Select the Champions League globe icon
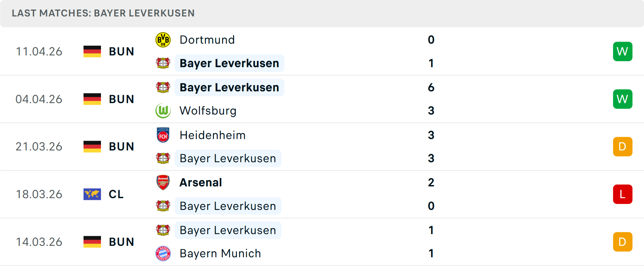Screen dimensions: 644x266 click(92, 194)
